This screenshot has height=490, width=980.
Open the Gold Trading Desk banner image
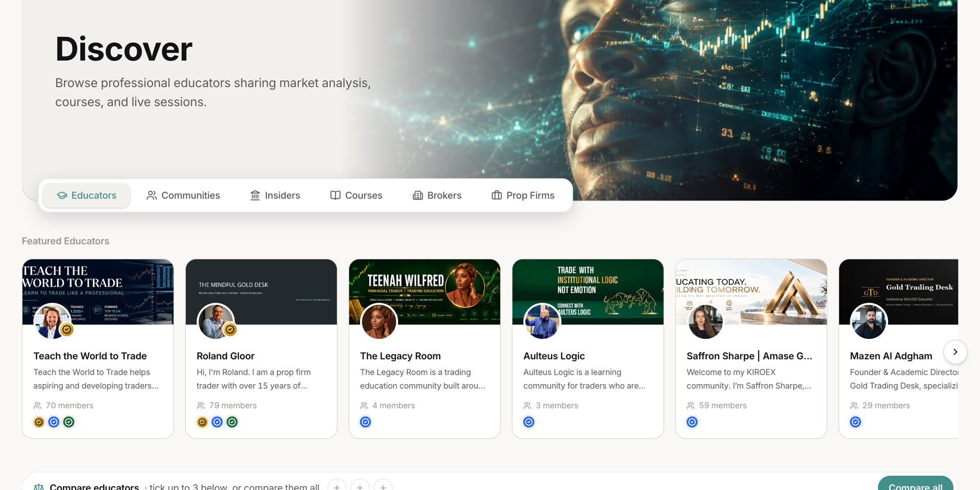point(898,292)
